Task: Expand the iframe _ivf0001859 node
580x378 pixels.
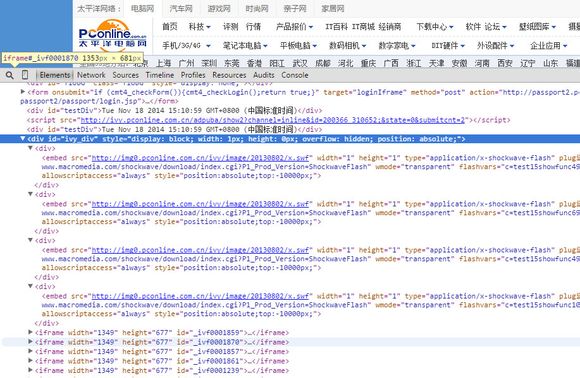Action: pos(31,332)
